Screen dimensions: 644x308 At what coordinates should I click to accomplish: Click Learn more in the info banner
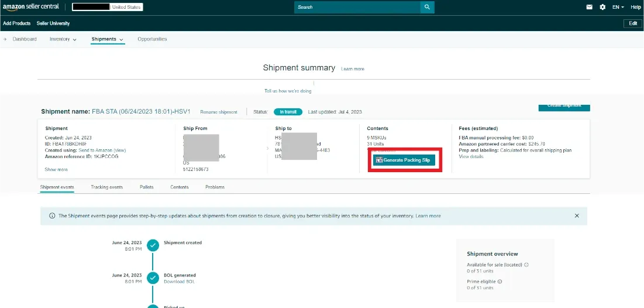[428, 216]
